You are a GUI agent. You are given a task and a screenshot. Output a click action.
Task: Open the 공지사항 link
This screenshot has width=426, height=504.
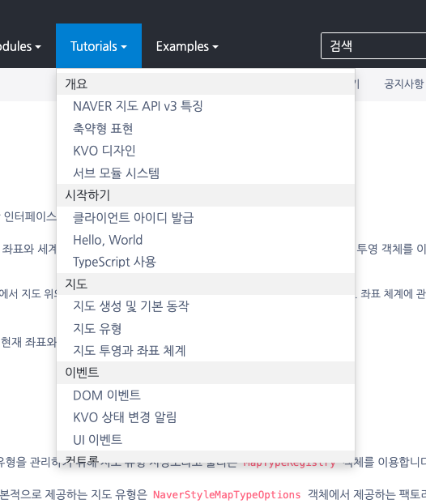click(404, 84)
